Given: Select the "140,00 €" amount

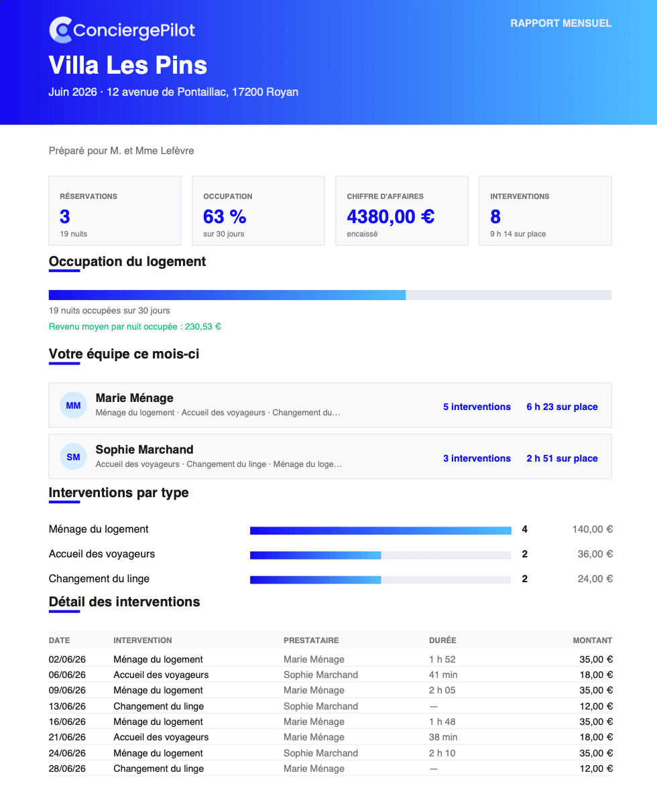Looking at the screenshot, I should tap(593, 529).
